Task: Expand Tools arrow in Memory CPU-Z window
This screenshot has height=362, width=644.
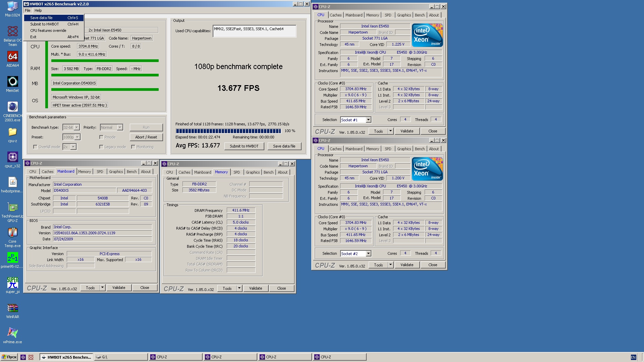Action: [239, 288]
